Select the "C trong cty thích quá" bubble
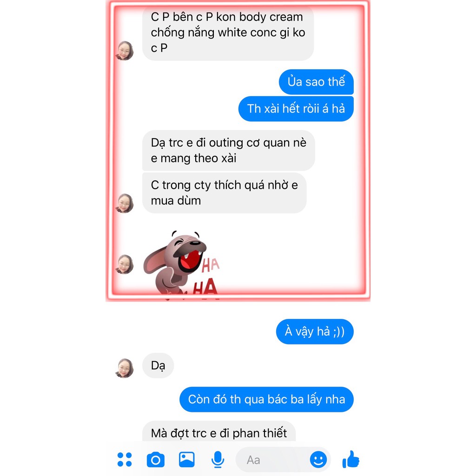This screenshot has height=476, width=476. pyautogui.click(x=225, y=193)
